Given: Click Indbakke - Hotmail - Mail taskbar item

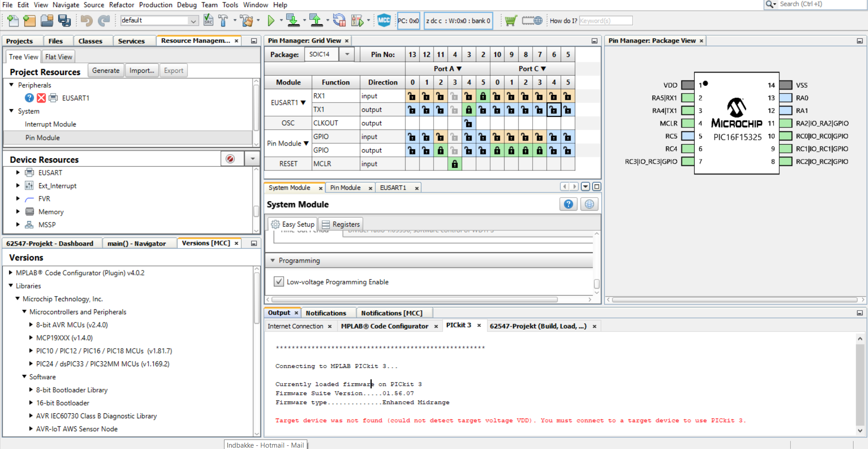Looking at the screenshot, I should (265, 445).
